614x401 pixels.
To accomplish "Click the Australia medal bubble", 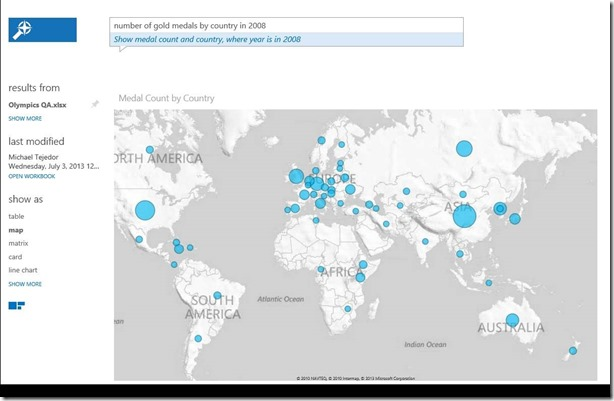I will pos(512,320).
